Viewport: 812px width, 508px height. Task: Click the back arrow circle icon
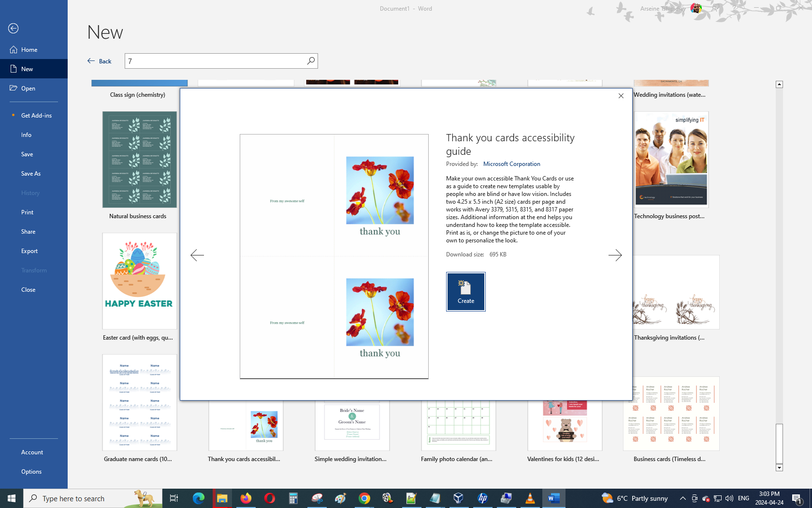point(14,29)
